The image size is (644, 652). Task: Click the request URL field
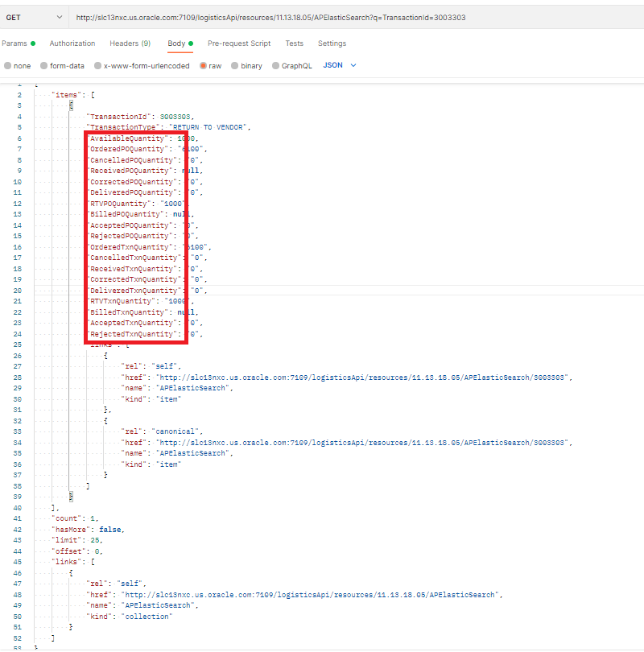point(356,18)
